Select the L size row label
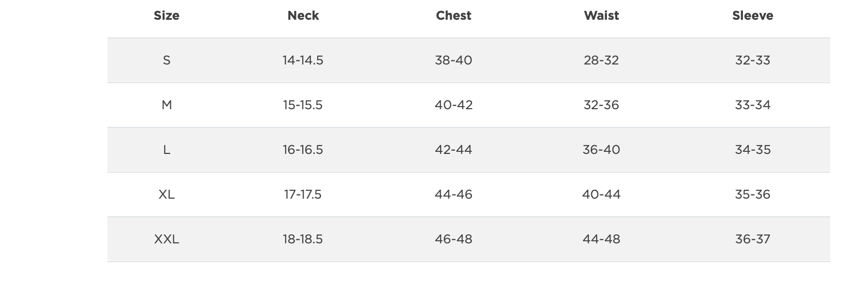The height and width of the screenshot is (286, 868). pyautogui.click(x=167, y=150)
